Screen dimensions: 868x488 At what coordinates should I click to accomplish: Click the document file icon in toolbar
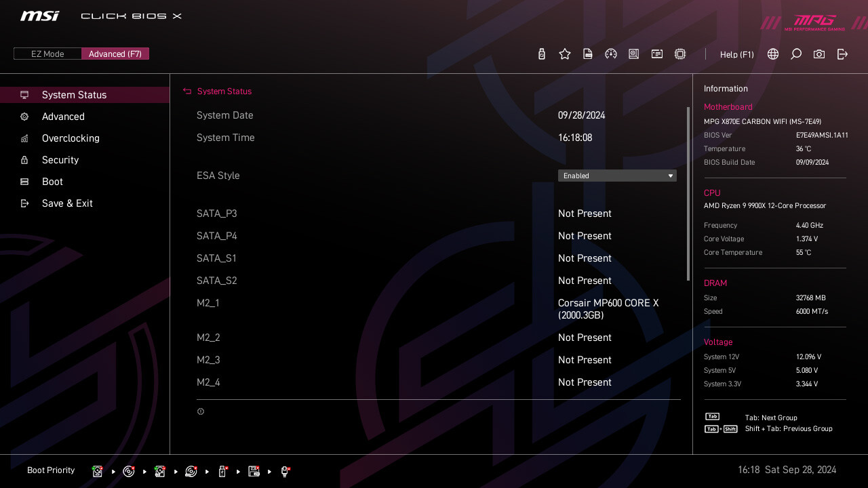point(588,54)
